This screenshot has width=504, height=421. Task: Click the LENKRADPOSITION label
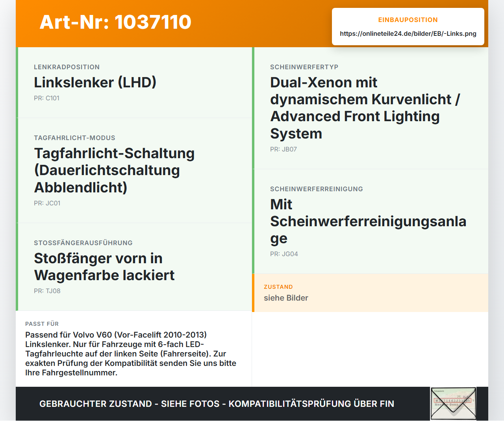pyautogui.click(x=67, y=67)
